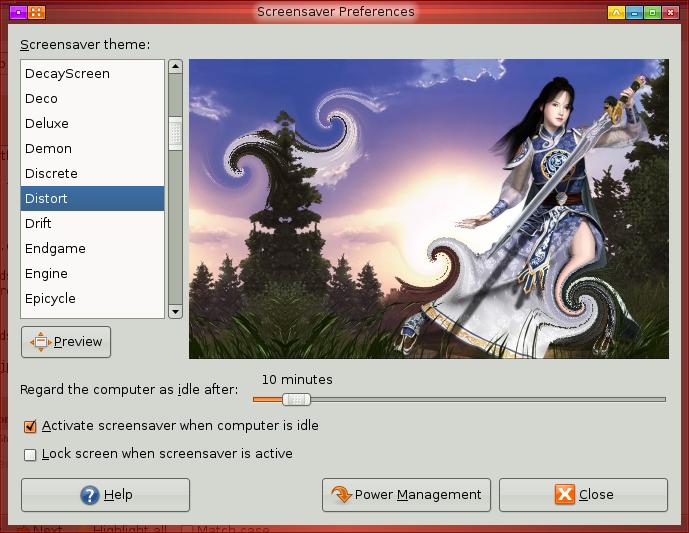Click the purple window menu icon

pyautogui.click(x=18, y=12)
